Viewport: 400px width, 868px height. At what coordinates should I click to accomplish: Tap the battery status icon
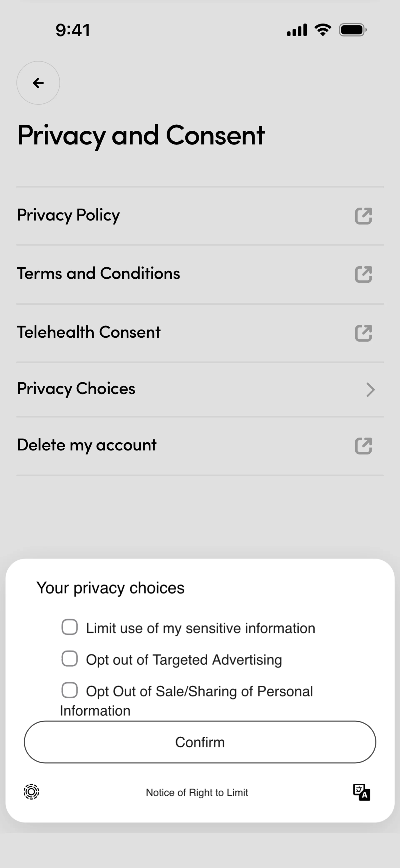click(x=352, y=30)
